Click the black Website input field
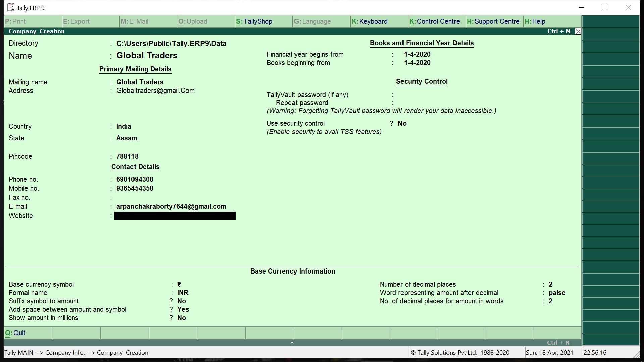Viewport: 644px width, 362px height. point(175,216)
